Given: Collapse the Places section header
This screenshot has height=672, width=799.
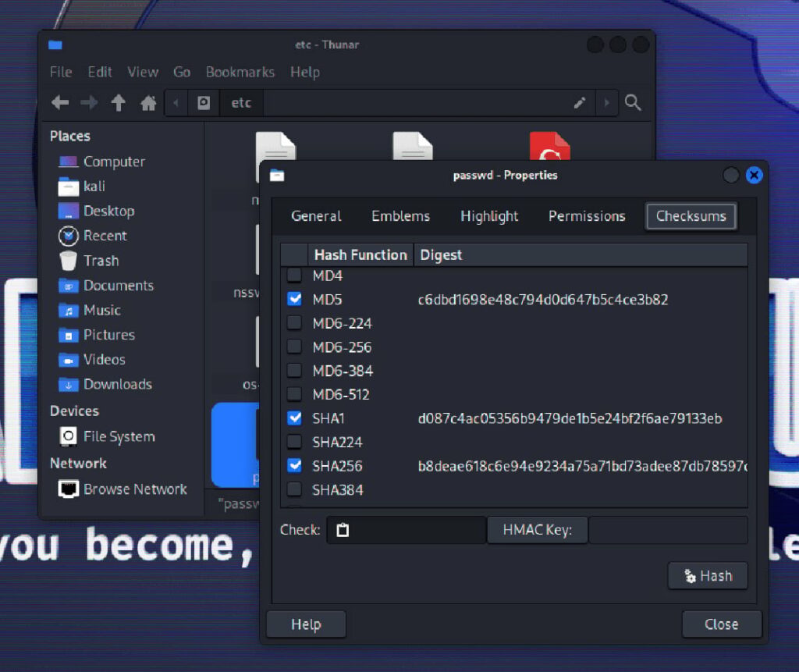Looking at the screenshot, I should point(69,136).
